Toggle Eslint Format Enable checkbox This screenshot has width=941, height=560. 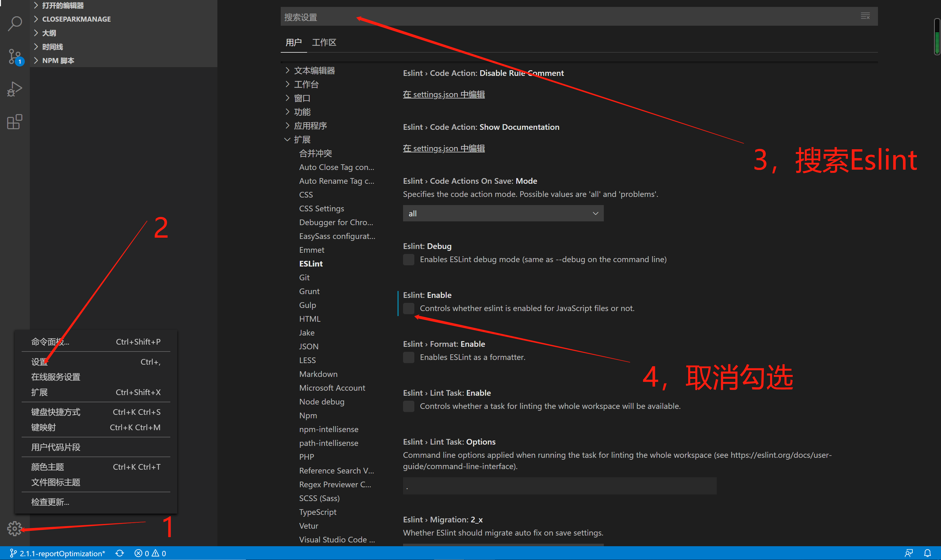[x=408, y=357]
